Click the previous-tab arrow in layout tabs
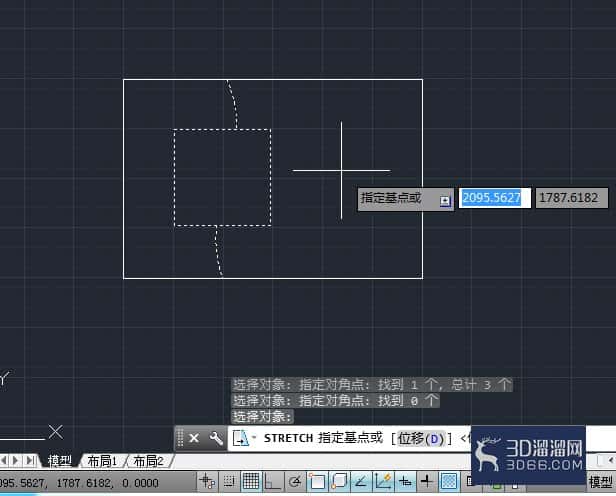616x496 pixels. (3, 460)
